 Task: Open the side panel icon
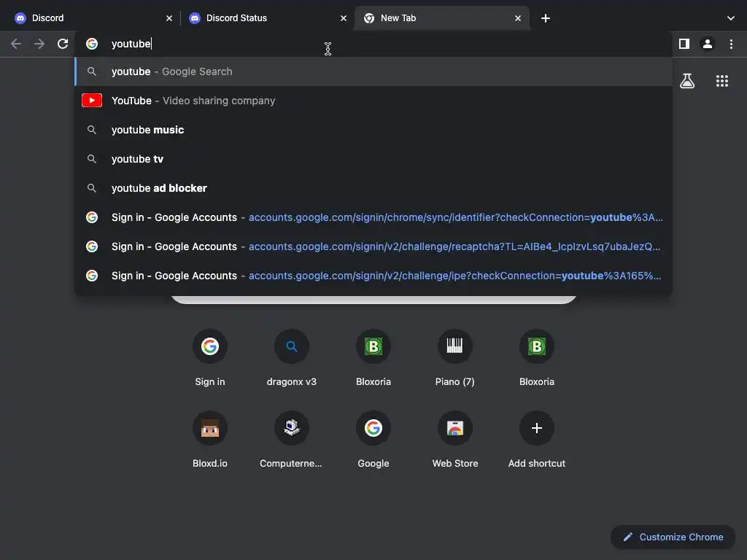pos(684,44)
